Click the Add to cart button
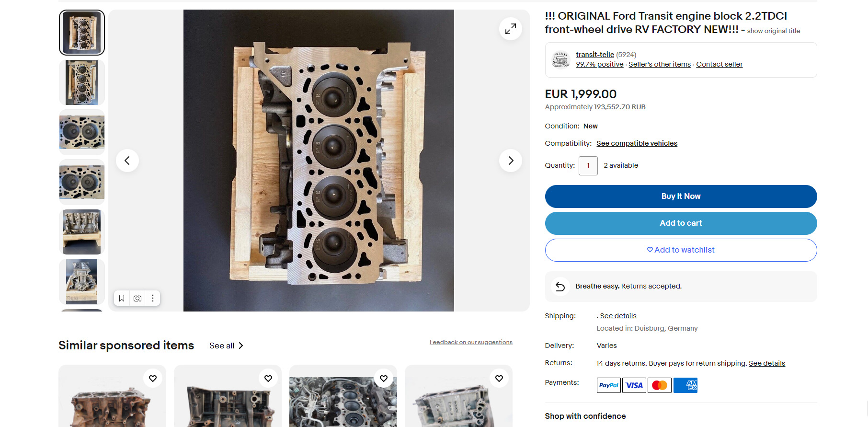 pos(681,223)
